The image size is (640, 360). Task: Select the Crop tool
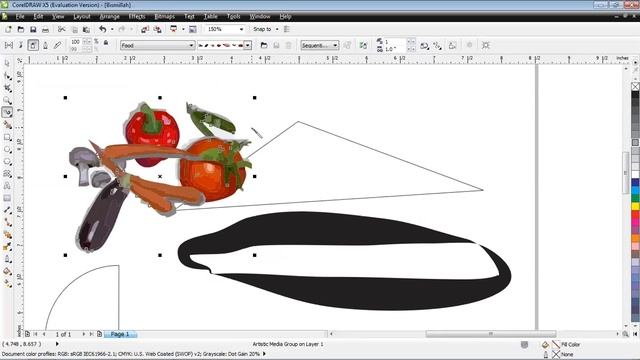tap(7, 88)
